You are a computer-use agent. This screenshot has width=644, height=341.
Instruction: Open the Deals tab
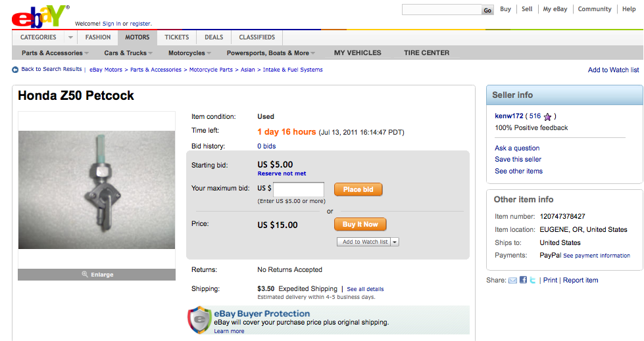[x=214, y=37]
